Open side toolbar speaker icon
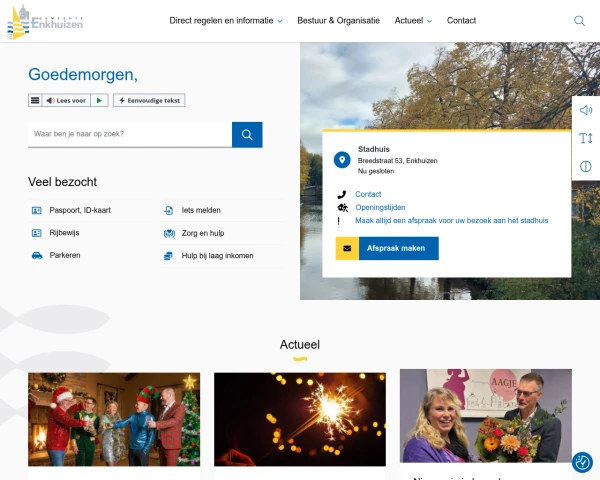 click(x=586, y=110)
